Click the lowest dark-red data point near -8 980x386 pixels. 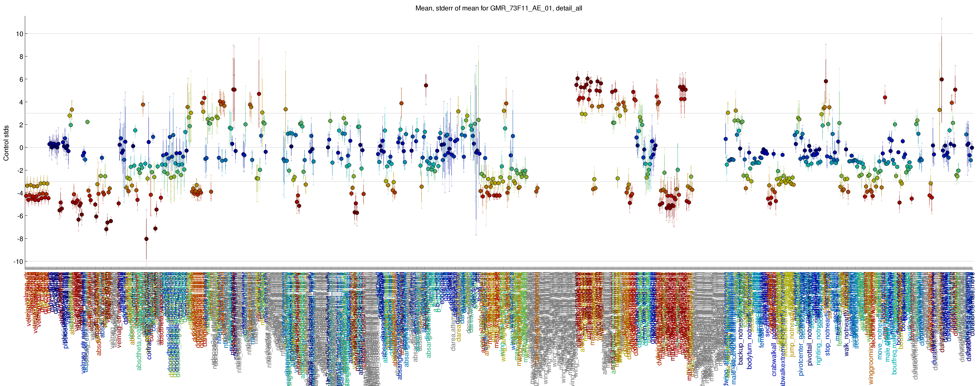147,239
